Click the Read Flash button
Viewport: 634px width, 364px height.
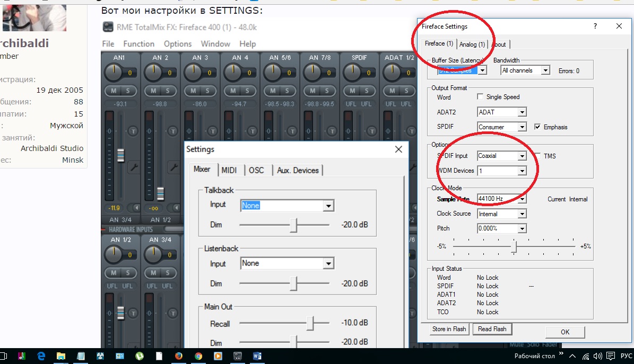pos(492,329)
